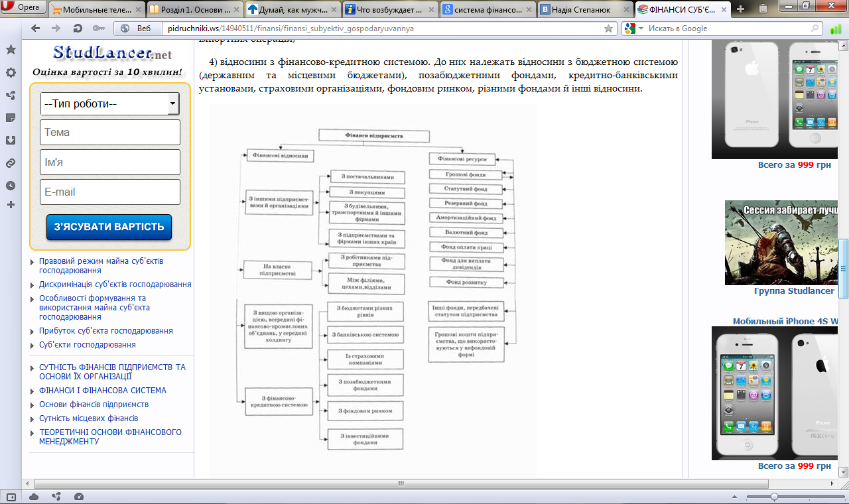The height and width of the screenshot is (504, 849).
Task: Open the Opera main menu button
Action: [24, 8]
